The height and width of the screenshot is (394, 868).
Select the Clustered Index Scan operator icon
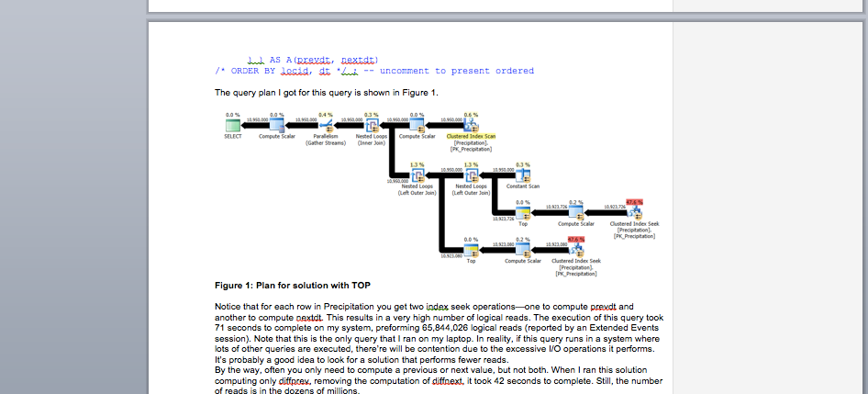[471, 124]
